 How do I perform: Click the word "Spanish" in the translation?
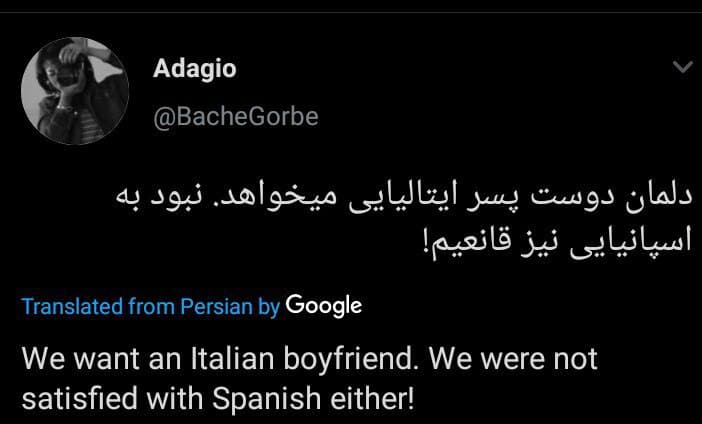click(x=266, y=400)
